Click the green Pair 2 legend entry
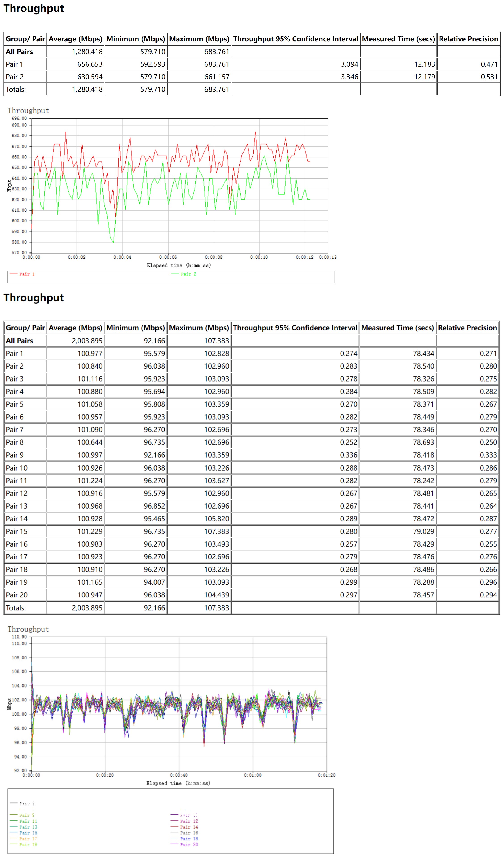504x859 pixels. click(184, 274)
